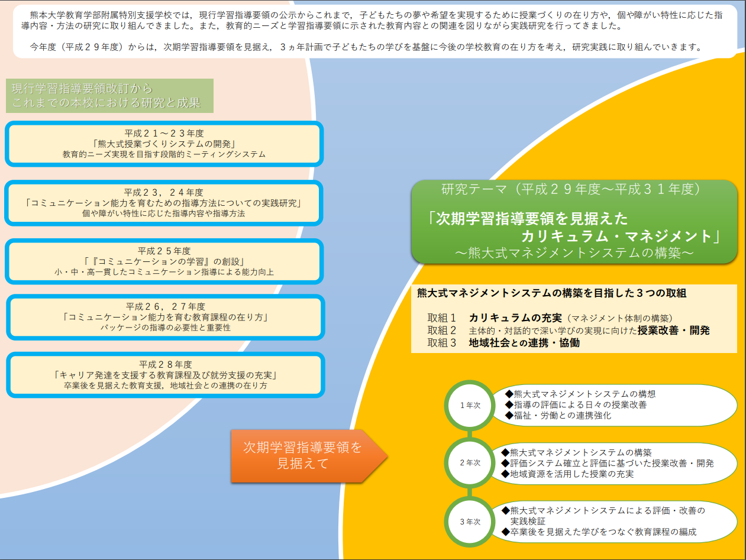Click the line 取組2 授業改善・開発
Image resolution: width=746 pixels, height=560 pixels.
point(569,331)
